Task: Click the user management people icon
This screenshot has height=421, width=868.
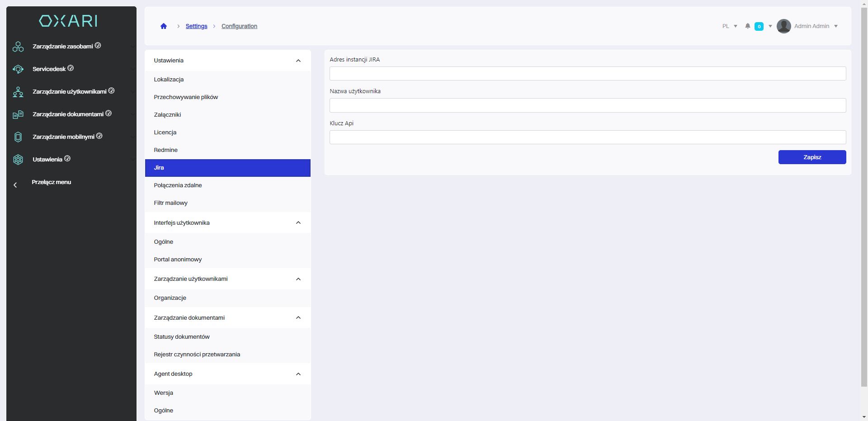Action: pos(18,92)
